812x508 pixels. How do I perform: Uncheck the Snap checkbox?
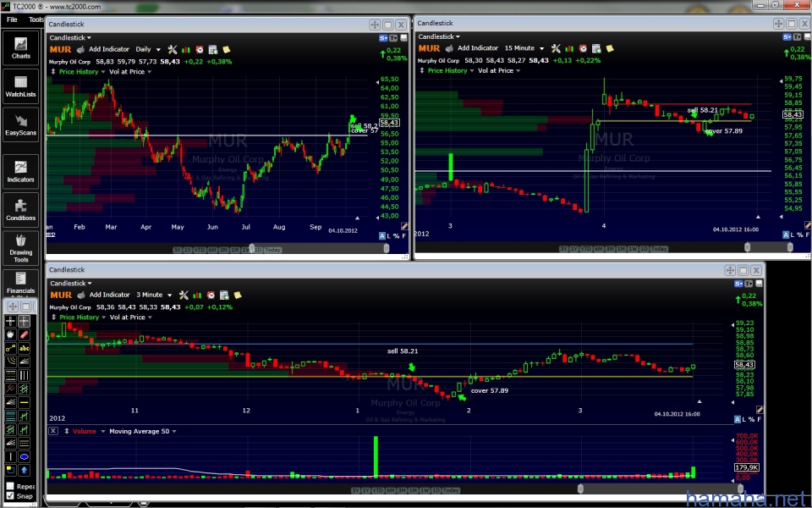tap(10, 496)
